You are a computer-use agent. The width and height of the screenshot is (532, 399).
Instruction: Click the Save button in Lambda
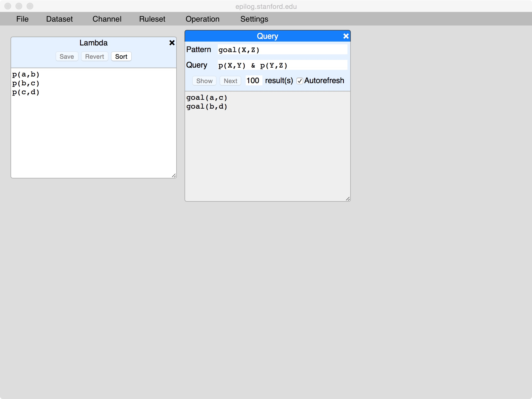click(x=67, y=57)
